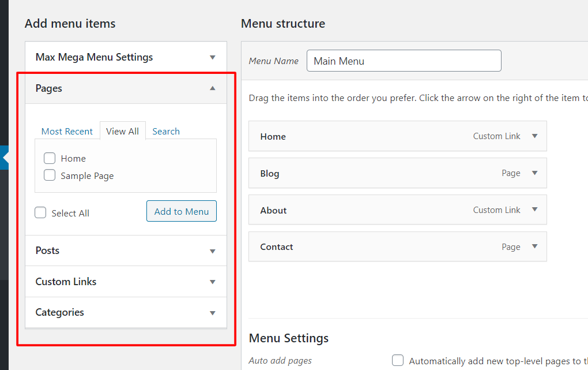Click the Custom Links panel heading
This screenshot has width=588, height=370.
[x=66, y=282]
